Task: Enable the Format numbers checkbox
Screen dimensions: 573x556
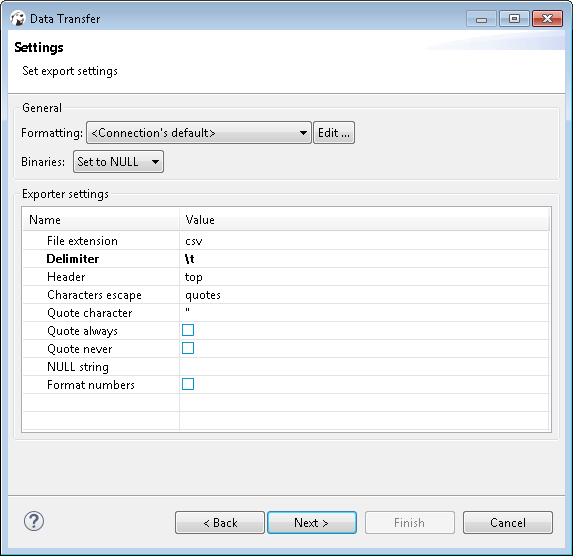Action: click(188, 384)
